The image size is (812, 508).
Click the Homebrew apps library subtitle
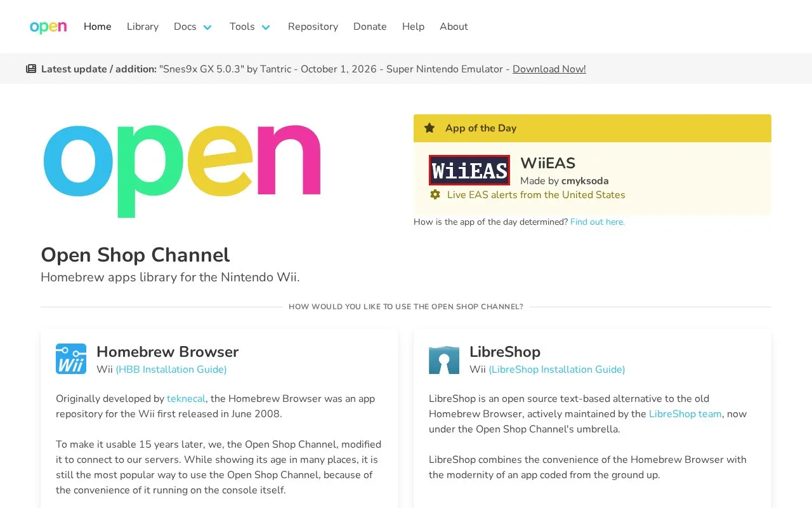point(170,277)
